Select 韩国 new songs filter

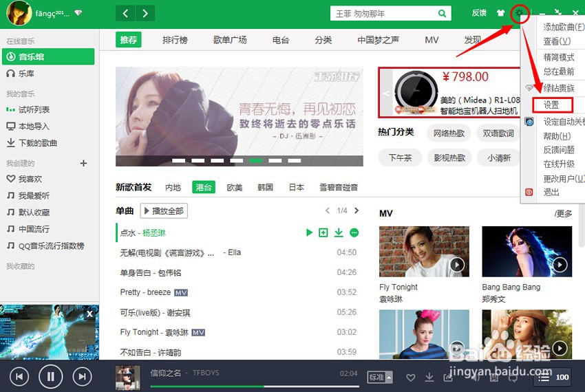click(265, 187)
